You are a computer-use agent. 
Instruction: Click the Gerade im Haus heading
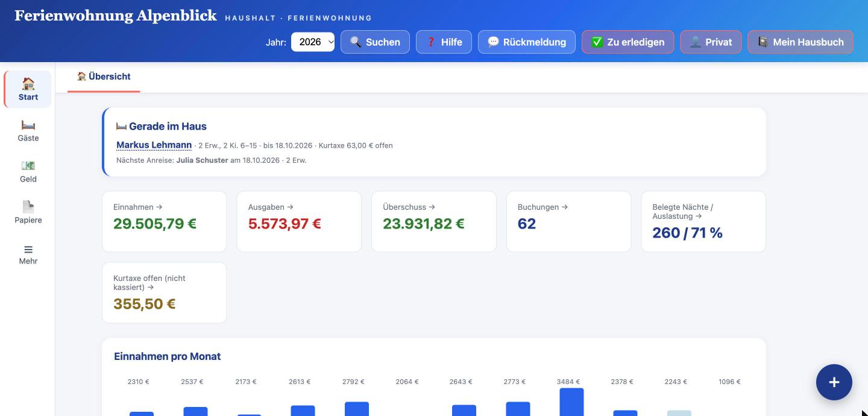(162, 126)
